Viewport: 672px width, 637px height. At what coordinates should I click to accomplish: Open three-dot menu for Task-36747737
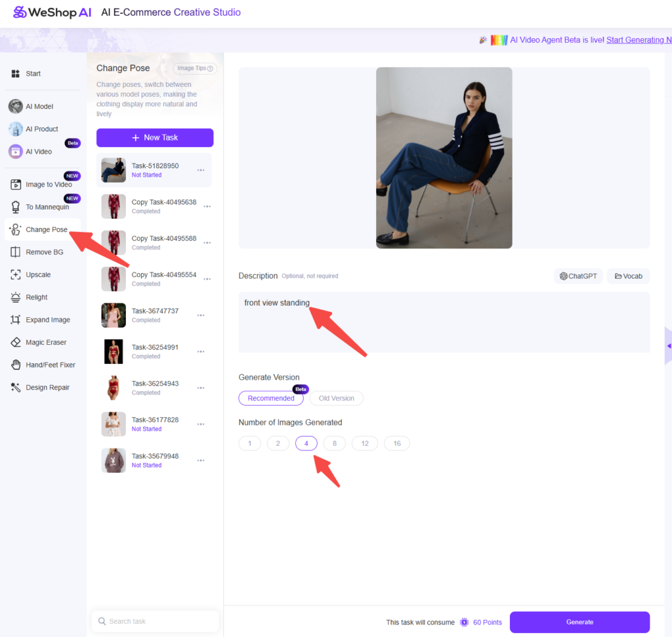[201, 315]
